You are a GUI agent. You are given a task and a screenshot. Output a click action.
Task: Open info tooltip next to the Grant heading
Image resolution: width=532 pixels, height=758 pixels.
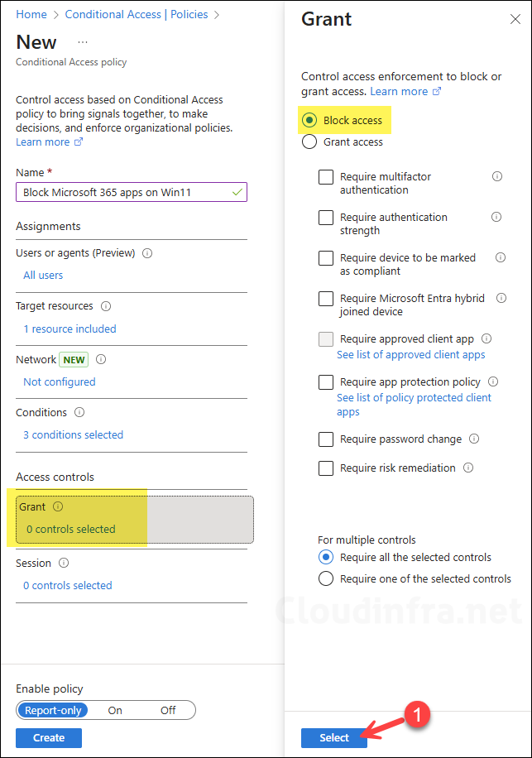click(x=58, y=506)
